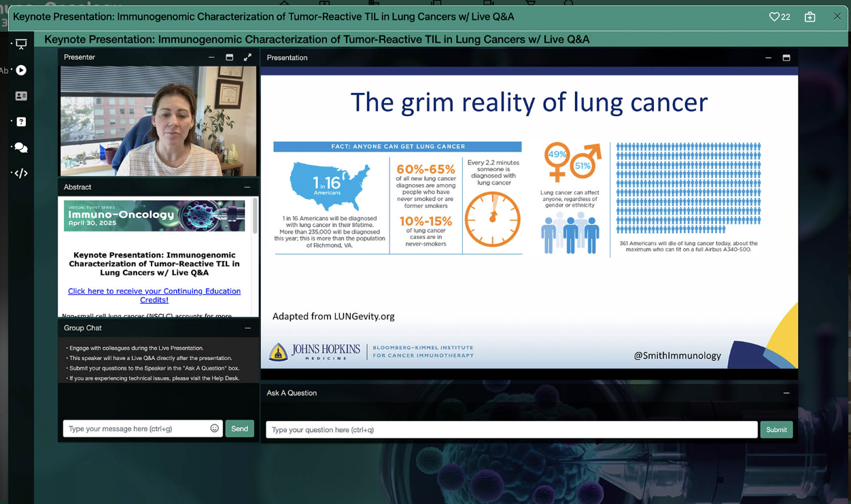Pop out the Presenter panel window
The height and width of the screenshot is (504, 851).
pyautogui.click(x=229, y=57)
